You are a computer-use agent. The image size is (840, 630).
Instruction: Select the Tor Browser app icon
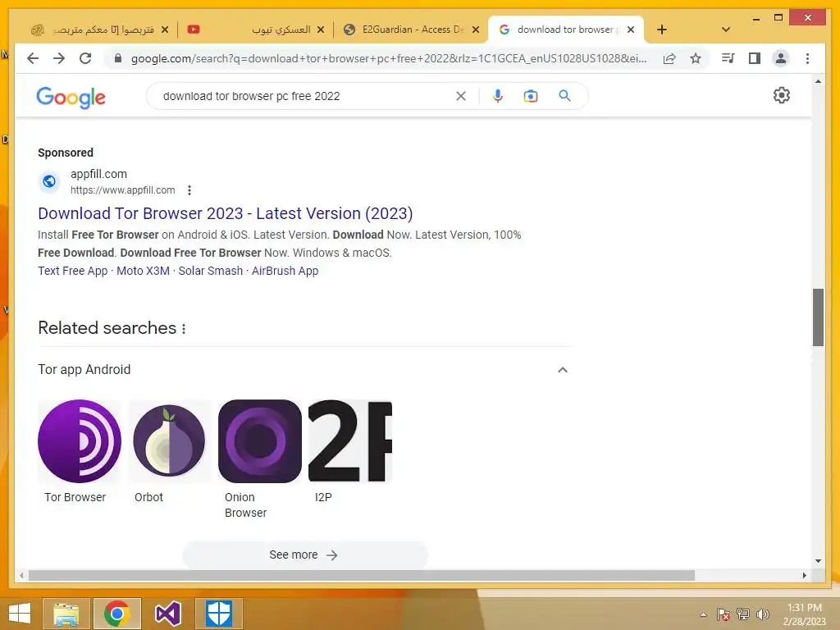[x=80, y=441]
